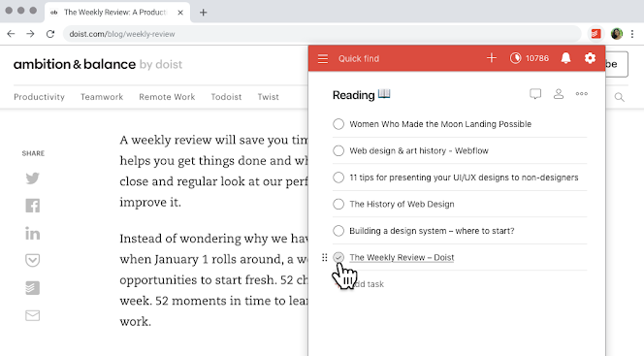Open Teamwork blog category
This screenshot has height=356, width=644.
pos(102,97)
